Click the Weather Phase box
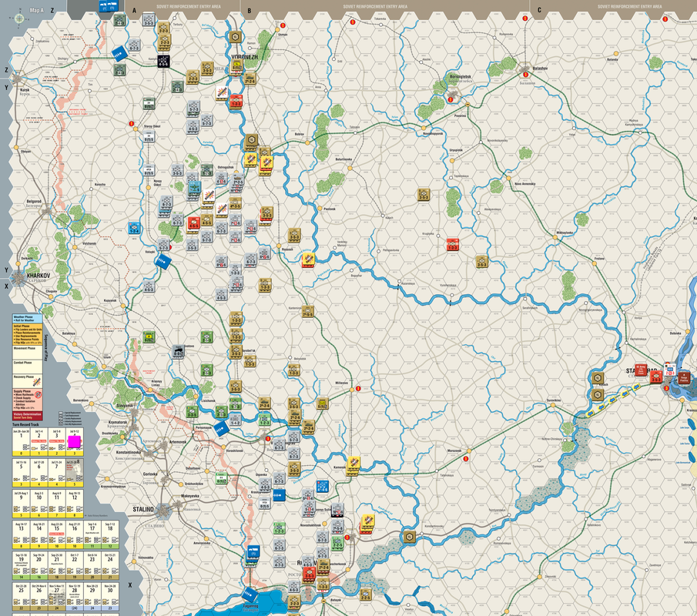The width and height of the screenshot is (697, 616). [x=27, y=319]
